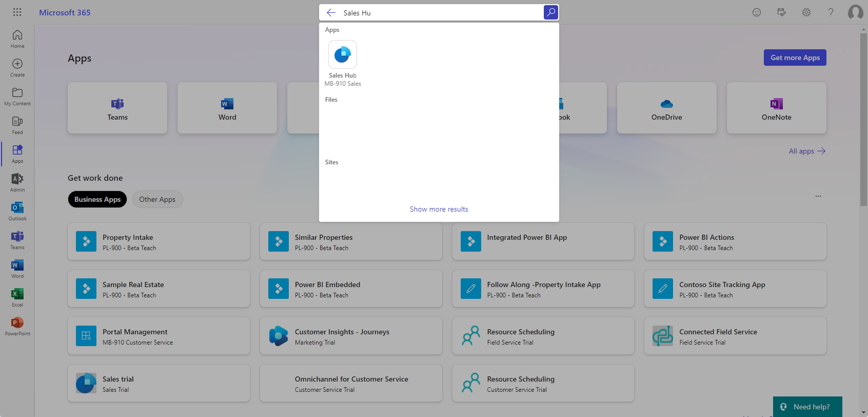
Task: Open Create in the left sidebar
Action: click(x=17, y=68)
